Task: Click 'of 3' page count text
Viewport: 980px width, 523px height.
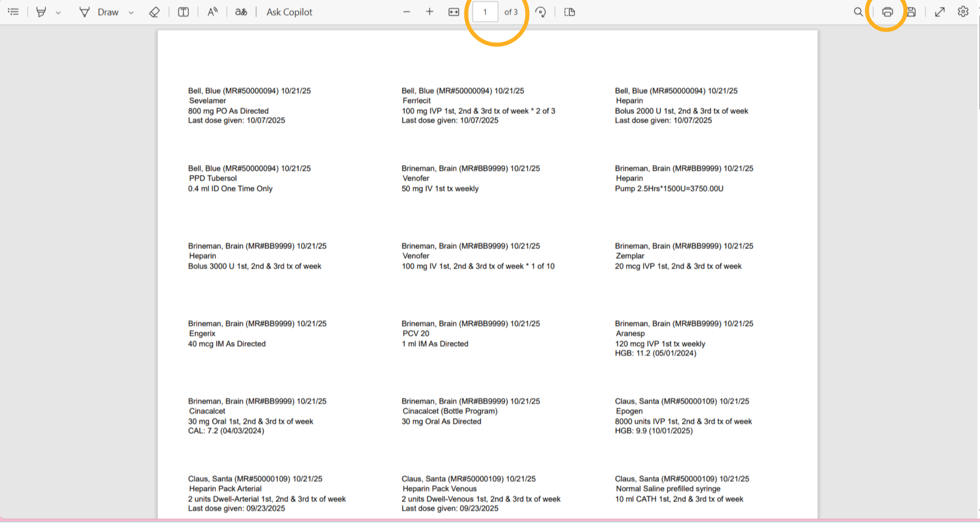Action: [511, 12]
